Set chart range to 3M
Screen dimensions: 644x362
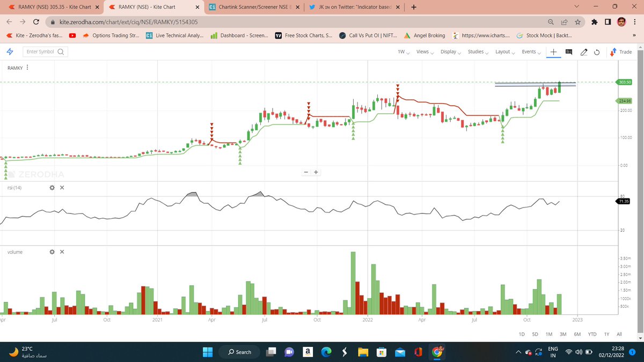(x=563, y=334)
